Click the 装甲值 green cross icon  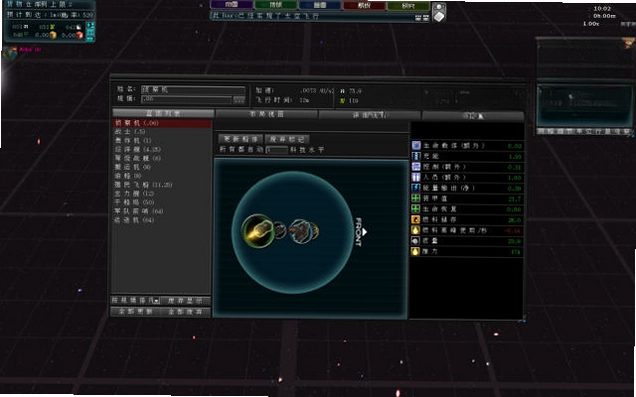pos(416,198)
